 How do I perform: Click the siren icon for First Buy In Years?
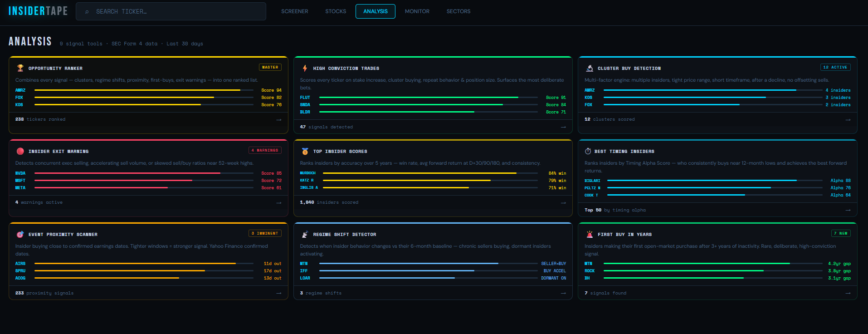click(x=590, y=234)
